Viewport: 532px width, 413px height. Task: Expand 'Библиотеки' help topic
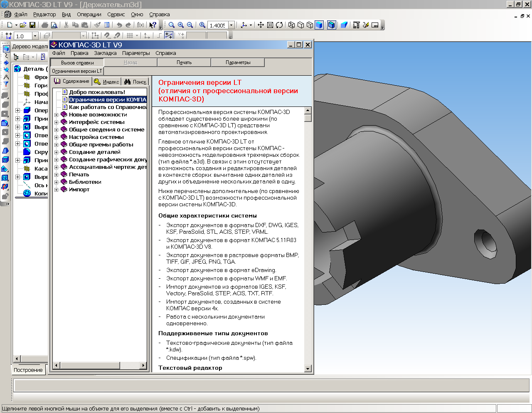tap(57, 182)
